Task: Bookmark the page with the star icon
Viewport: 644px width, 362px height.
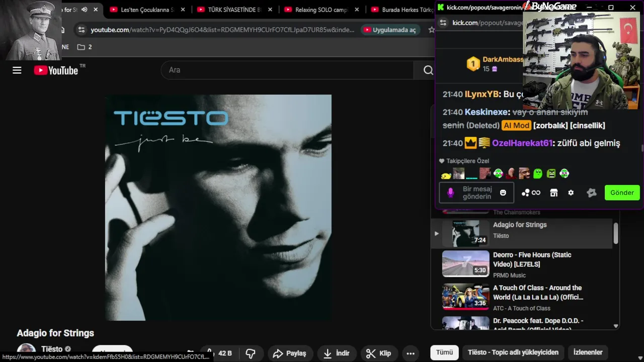Action: pos(431,30)
